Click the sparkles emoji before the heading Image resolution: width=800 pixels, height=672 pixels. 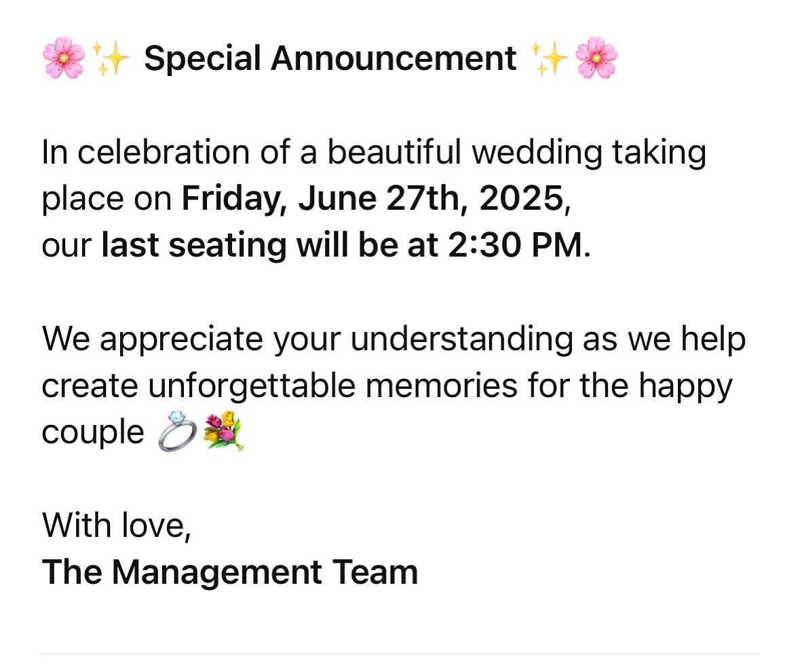(110, 58)
